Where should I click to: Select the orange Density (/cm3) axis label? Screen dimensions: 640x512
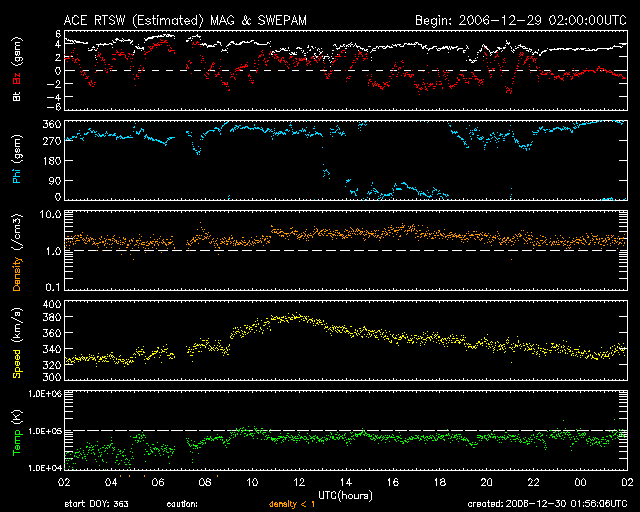tap(17, 255)
